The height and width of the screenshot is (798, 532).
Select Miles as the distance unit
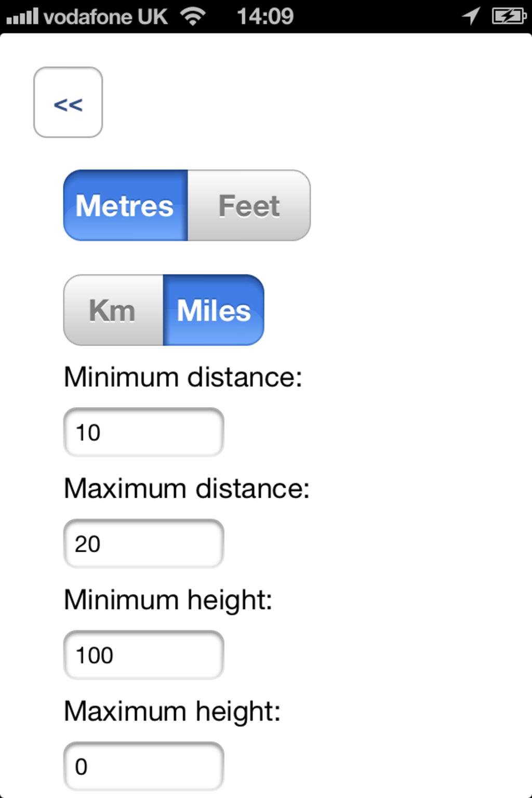click(x=214, y=310)
